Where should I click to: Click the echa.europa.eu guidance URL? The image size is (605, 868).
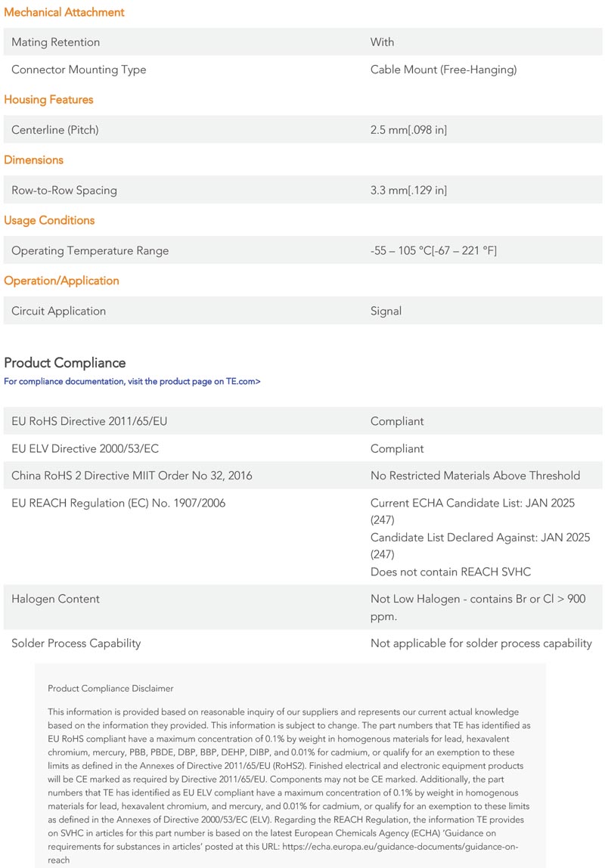click(x=399, y=848)
